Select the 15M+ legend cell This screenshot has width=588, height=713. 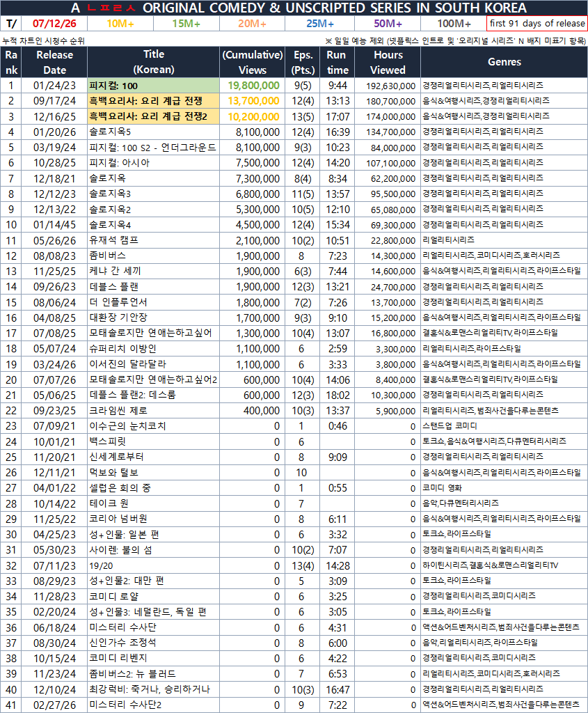click(186, 23)
